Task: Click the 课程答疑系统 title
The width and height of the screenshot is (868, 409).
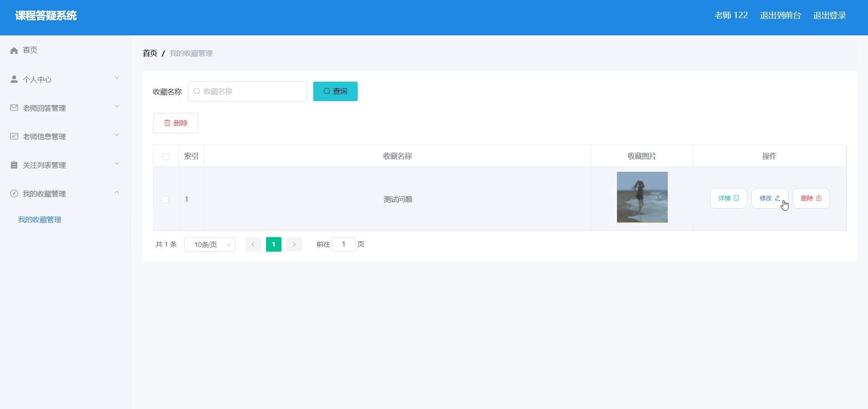Action: click(46, 15)
